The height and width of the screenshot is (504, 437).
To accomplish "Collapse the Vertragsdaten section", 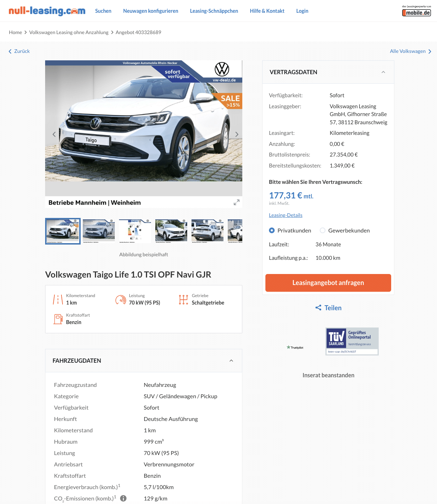I will click(x=383, y=72).
